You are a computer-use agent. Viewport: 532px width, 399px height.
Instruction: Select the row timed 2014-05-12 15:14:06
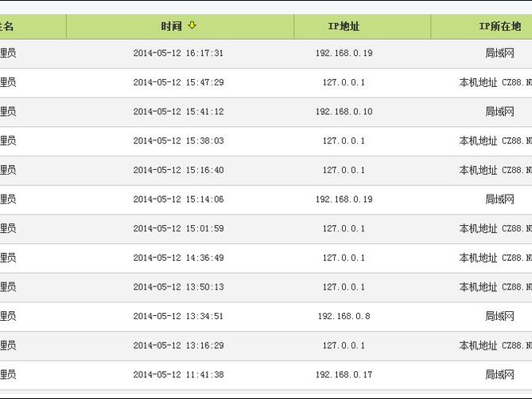click(x=178, y=199)
